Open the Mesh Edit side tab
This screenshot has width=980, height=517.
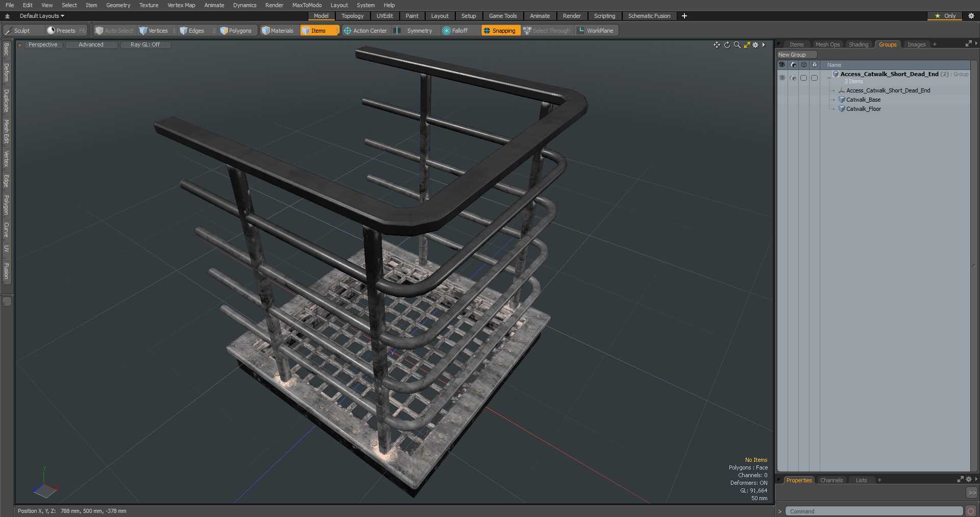[6, 132]
